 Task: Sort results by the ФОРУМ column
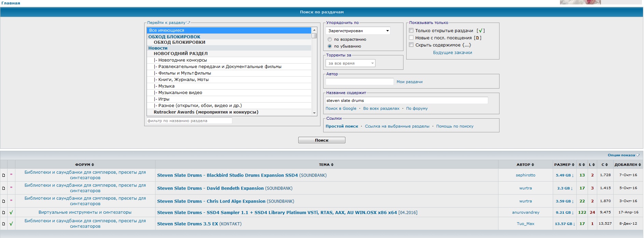tap(85, 164)
